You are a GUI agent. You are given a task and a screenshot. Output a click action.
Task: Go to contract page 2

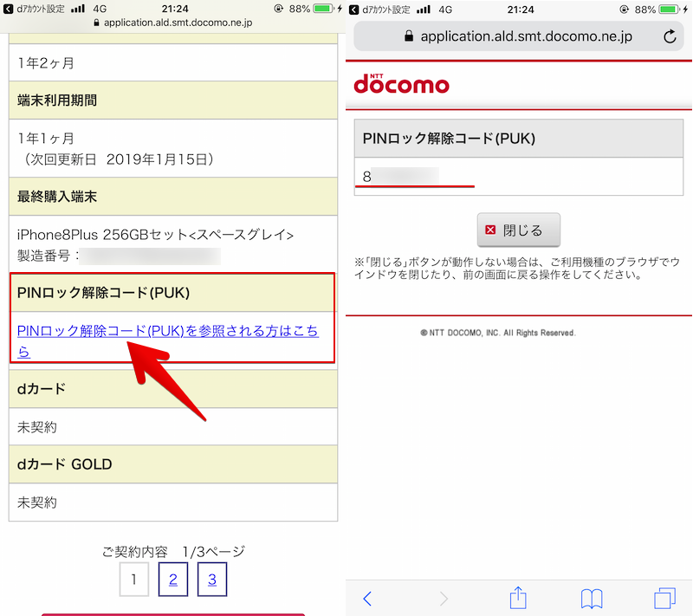[173, 580]
